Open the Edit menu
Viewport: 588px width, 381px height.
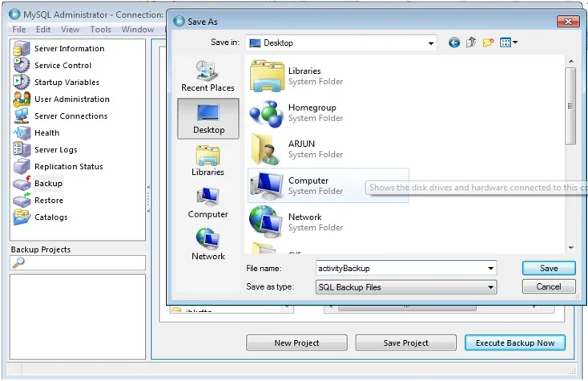(43, 30)
